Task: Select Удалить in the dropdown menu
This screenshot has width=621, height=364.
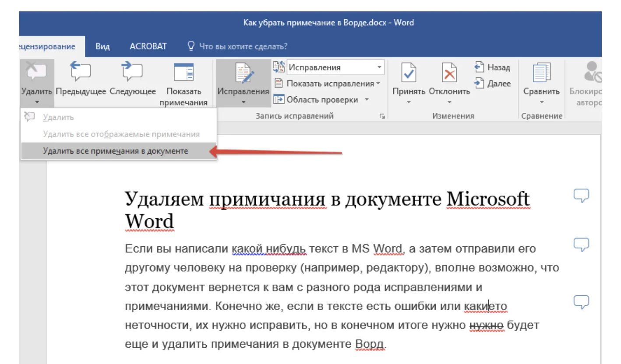Action: point(118,117)
